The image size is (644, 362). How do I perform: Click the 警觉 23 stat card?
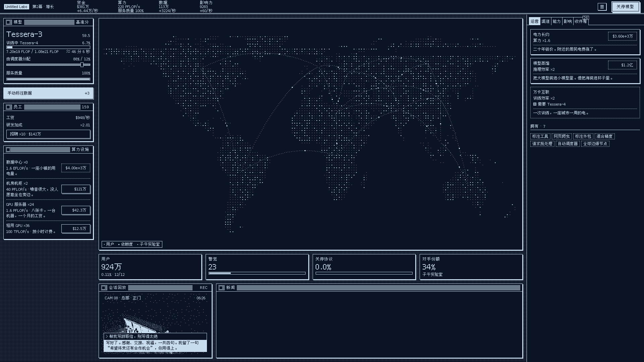pos(257,267)
